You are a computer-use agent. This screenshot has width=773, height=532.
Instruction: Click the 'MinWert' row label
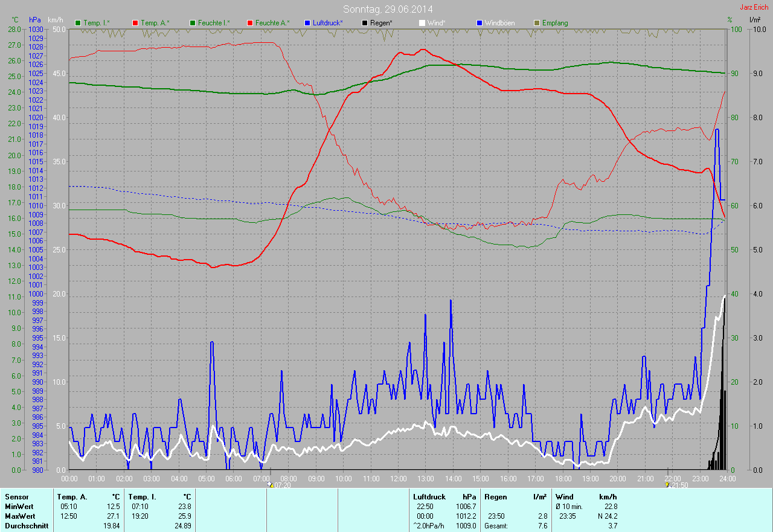(19, 507)
